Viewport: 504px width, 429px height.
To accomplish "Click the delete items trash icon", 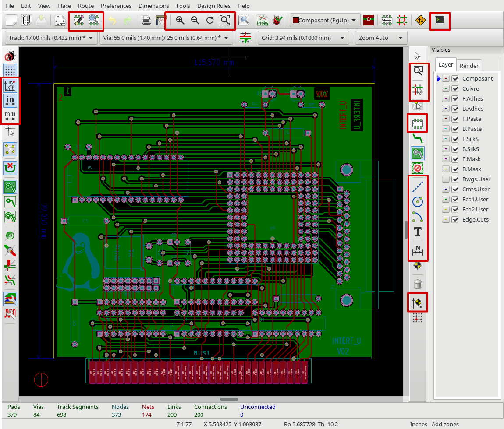I will pos(418,284).
